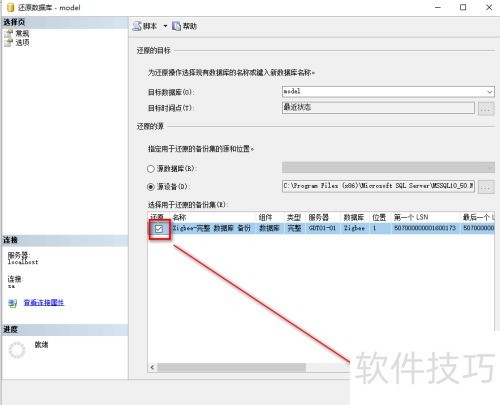Image resolution: width=500 pixels, height=405 pixels.
Task: Select the backup set named Zigbee-完整 数据库 备份
Action: tap(211, 228)
